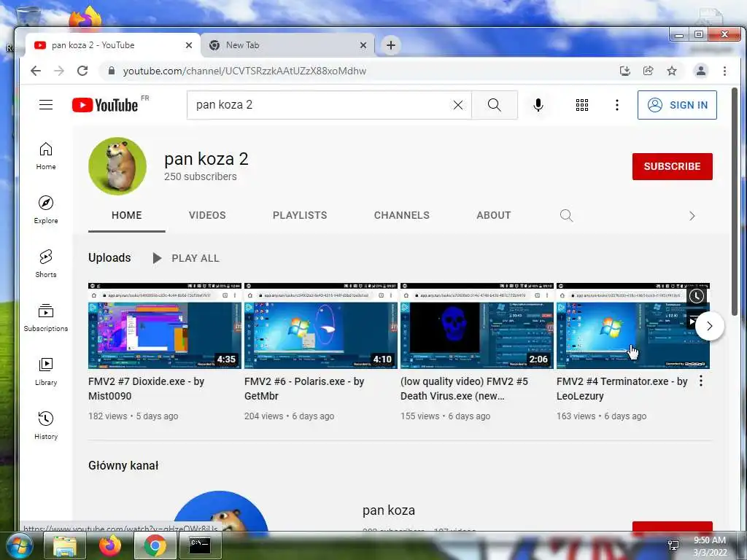Open FMV2 #6 - Polaris.exe video title
The width and height of the screenshot is (747, 560).
[304, 389]
